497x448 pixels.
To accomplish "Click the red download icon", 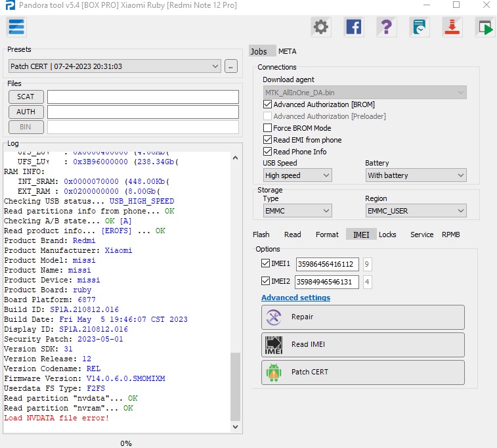I will tap(452, 27).
